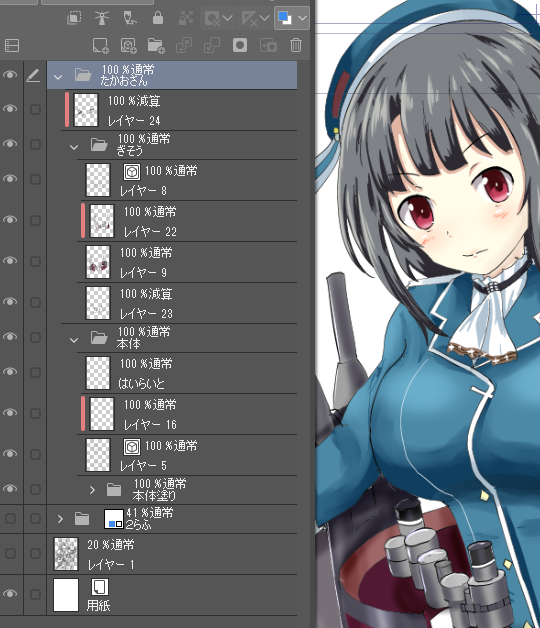Create a New Vector Layer
540x628 pixels.
(129, 45)
